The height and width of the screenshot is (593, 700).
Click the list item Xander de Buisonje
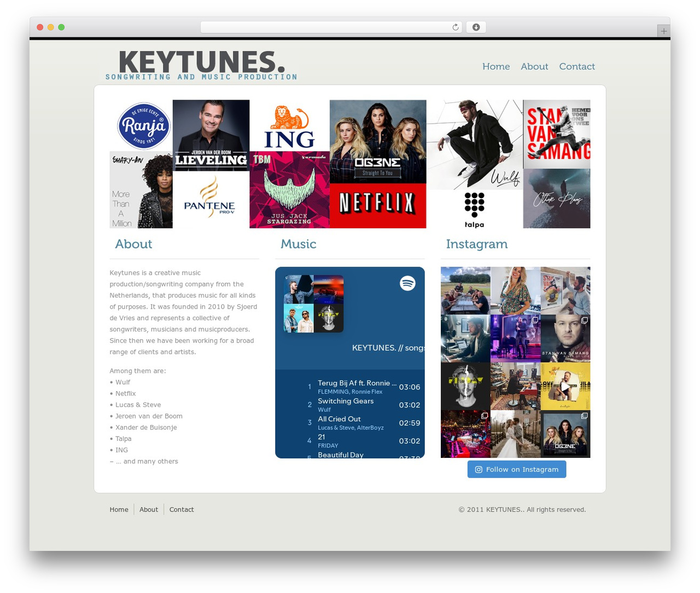point(146,427)
